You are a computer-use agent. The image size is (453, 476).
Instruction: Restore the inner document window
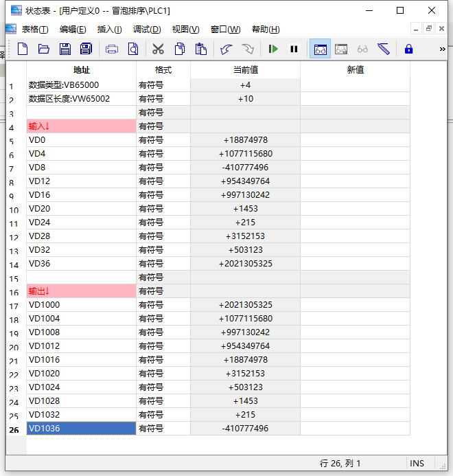(429, 29)
